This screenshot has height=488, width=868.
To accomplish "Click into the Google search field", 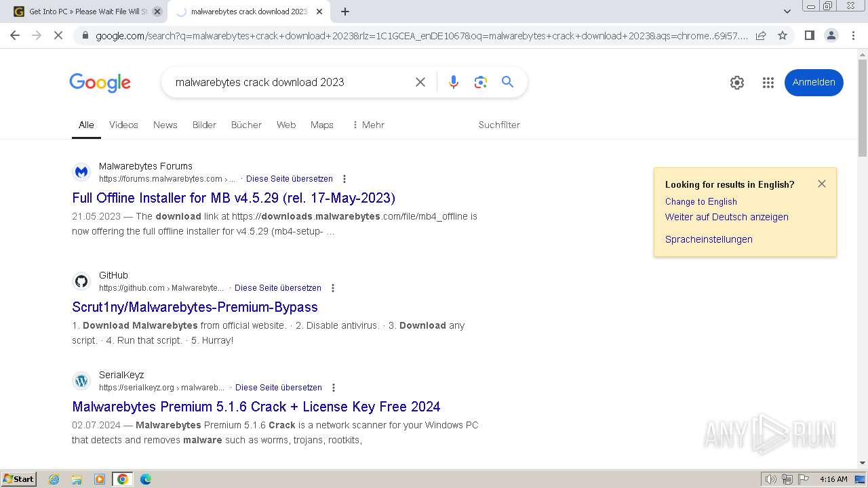I will coord(288,82).
